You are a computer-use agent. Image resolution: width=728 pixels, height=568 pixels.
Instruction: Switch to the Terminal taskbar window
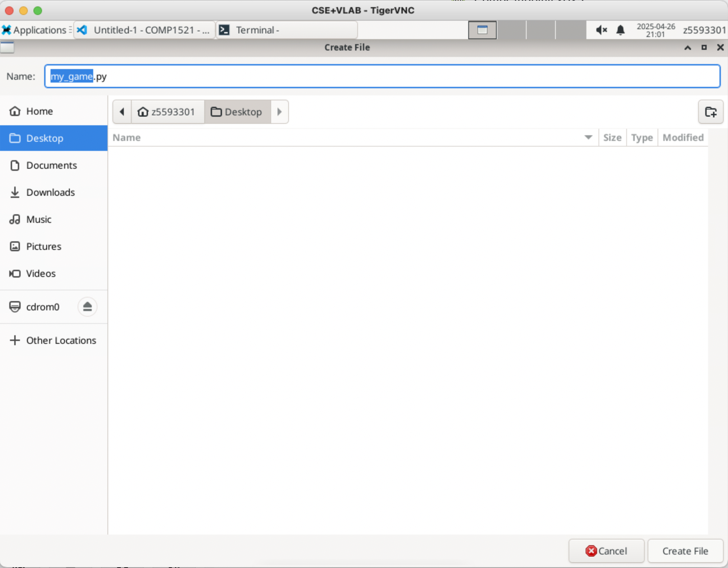[x=286, y=30]
